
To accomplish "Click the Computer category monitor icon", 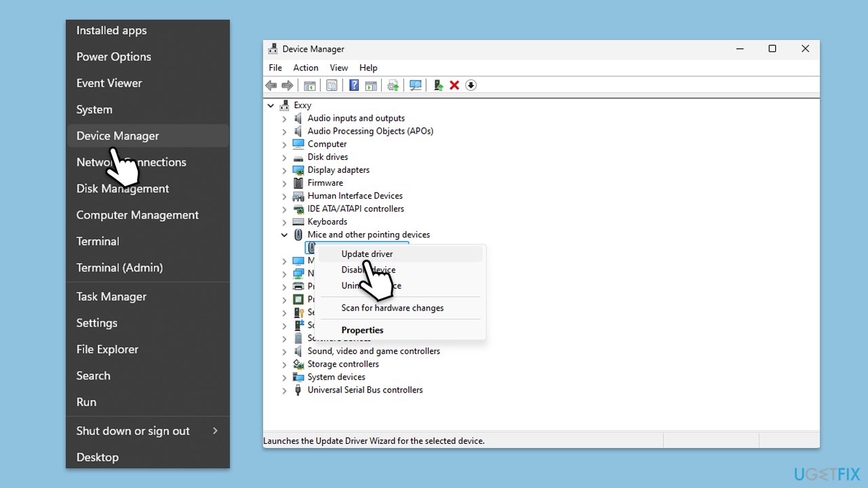I will pos(298,144).
